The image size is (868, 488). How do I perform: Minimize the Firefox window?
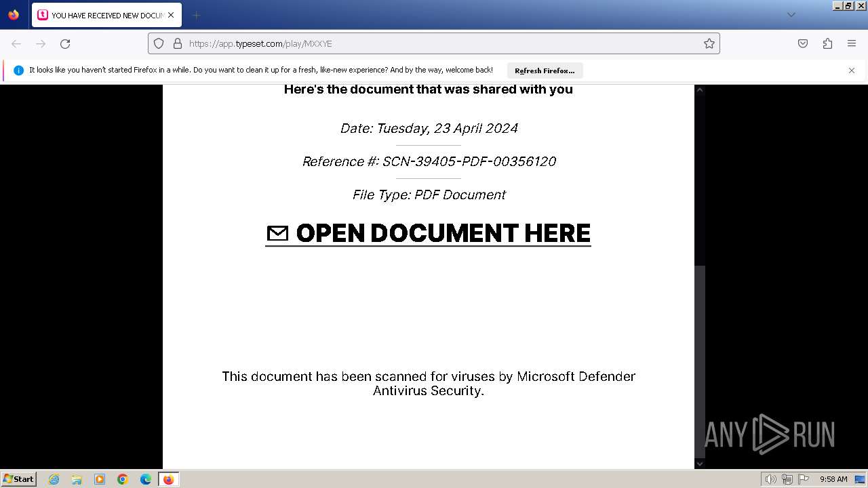pyautogui.click(x=837, y=5)
